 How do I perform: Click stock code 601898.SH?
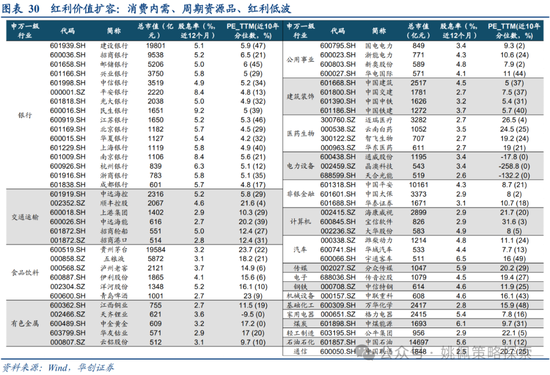click(338, 324)
